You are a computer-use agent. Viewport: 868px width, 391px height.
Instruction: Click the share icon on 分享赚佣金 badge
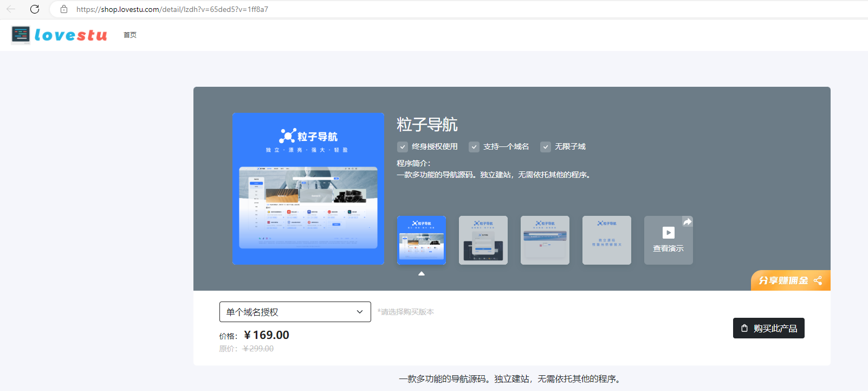pyautogui.click(x=818, y=280)
